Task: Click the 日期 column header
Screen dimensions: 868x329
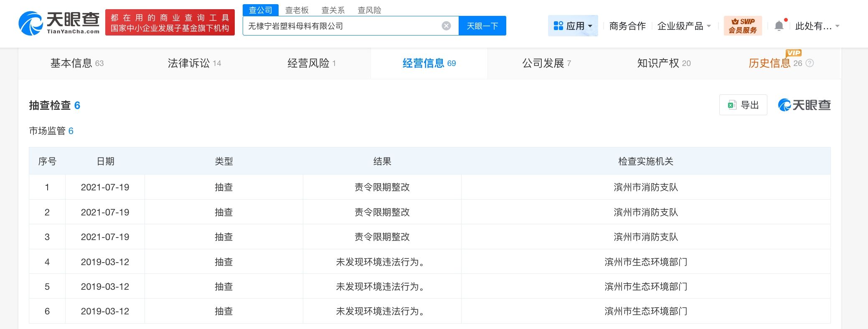Action: point(105,162)
